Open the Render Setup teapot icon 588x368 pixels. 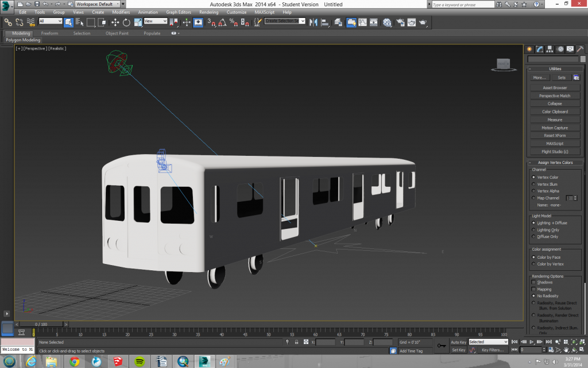point(400,22)
